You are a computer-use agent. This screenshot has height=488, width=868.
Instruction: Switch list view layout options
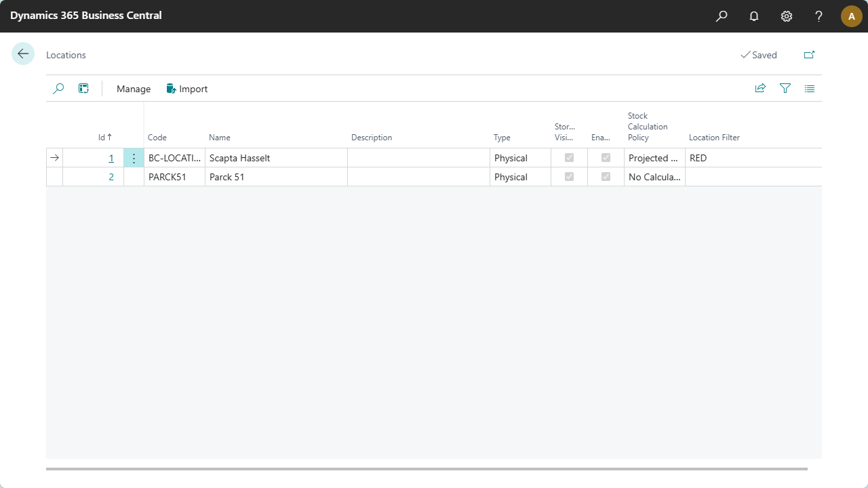(810, 88)
